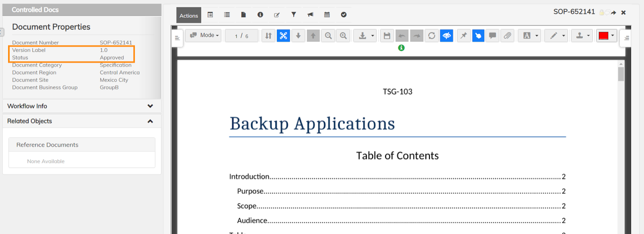Click the zoom in magnifier icon
644x234 pixels.
pos(343,36)
